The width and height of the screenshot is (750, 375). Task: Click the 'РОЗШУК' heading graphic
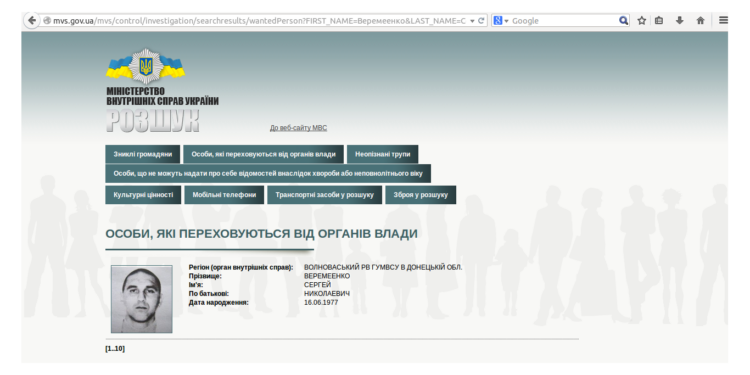pyautogui.click(x=153, y=121)
